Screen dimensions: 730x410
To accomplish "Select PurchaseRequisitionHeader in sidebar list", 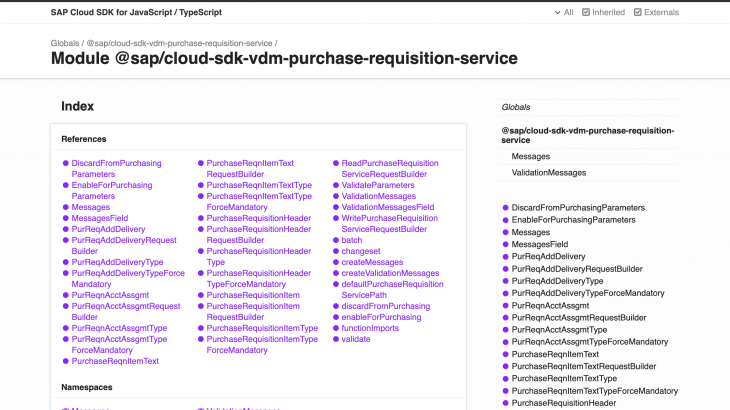I will pyautogui.click(x=563, y=403).
